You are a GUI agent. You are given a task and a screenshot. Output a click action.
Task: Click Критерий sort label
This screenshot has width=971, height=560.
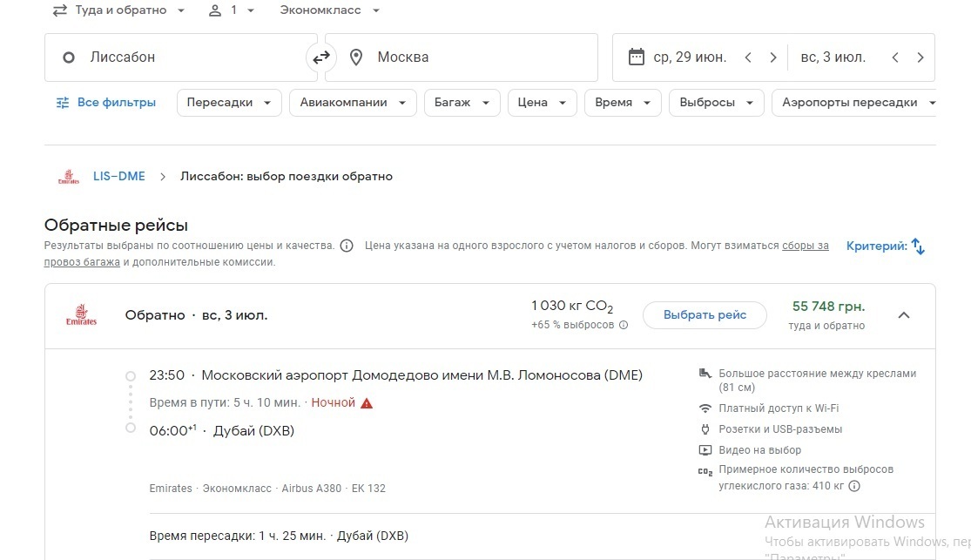click(876, 246)
